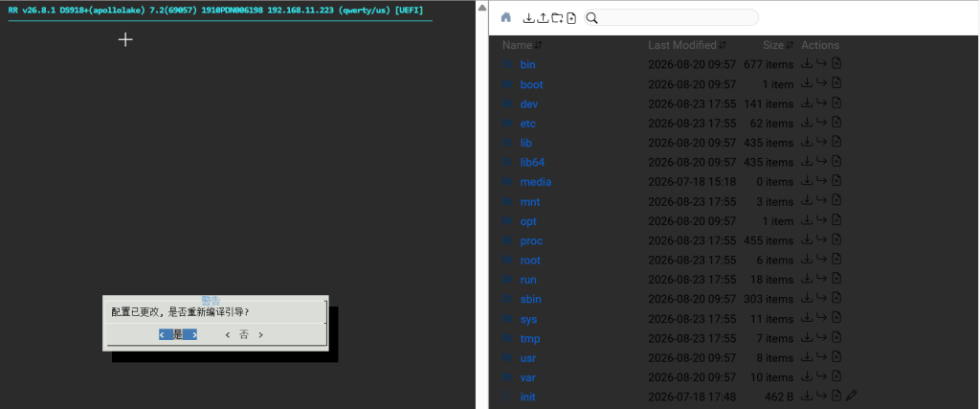This screenshot has width=980, height=409.
Task: Download the lib64 folder
Action: click(x=807, y=161)
